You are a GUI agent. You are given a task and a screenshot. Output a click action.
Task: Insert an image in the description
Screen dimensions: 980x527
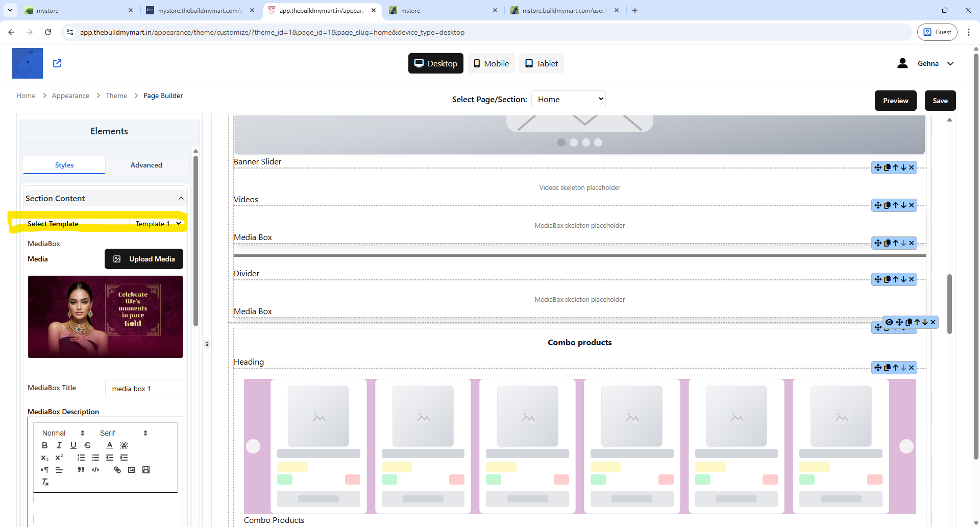coord(132,470)
